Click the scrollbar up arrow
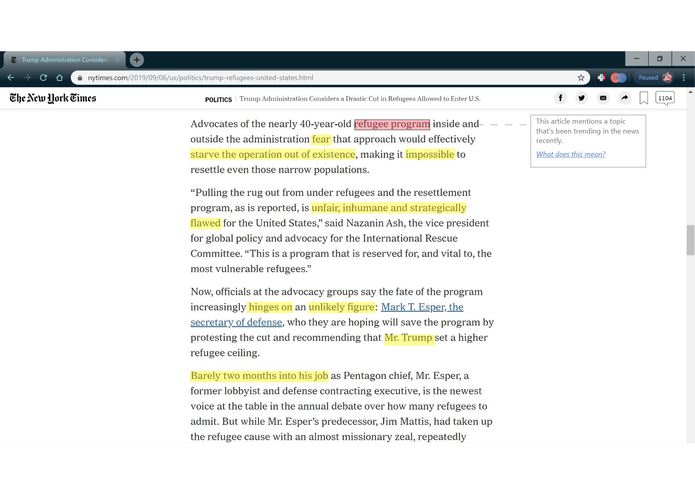695x494 pixels. 690,92
